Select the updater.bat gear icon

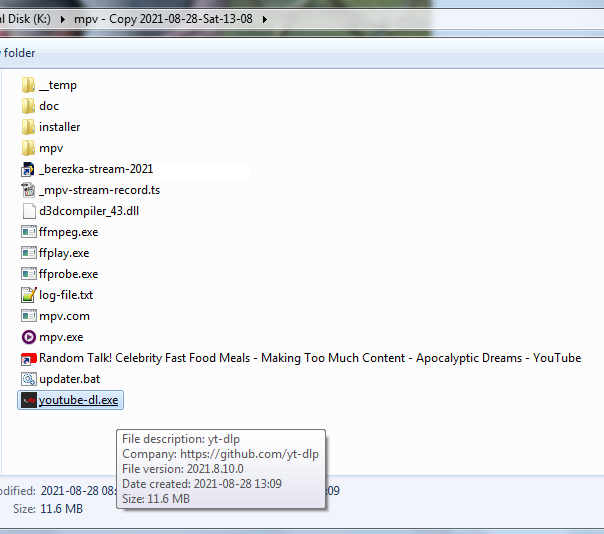pos(29,379)
